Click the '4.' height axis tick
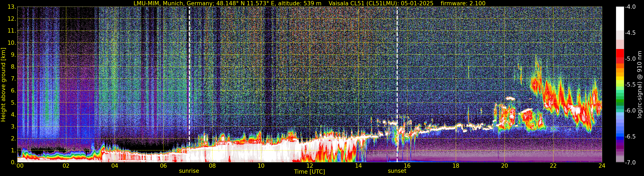Screen dimensions: 644x176 [x=13, y=115]
